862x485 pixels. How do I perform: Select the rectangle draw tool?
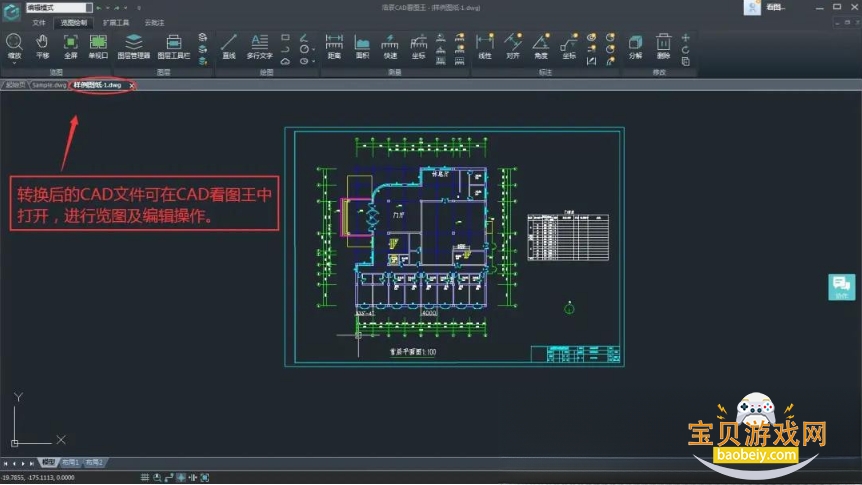[x=285, y=37]
